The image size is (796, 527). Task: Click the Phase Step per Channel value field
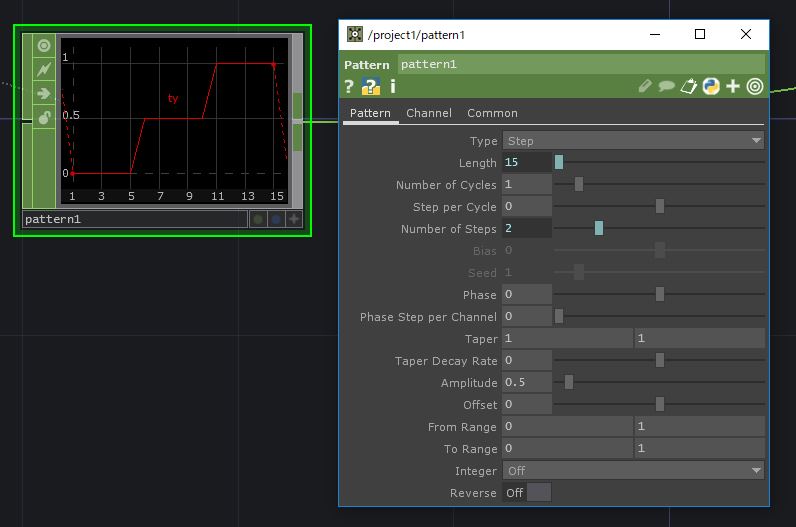click(x=527, y=316)
